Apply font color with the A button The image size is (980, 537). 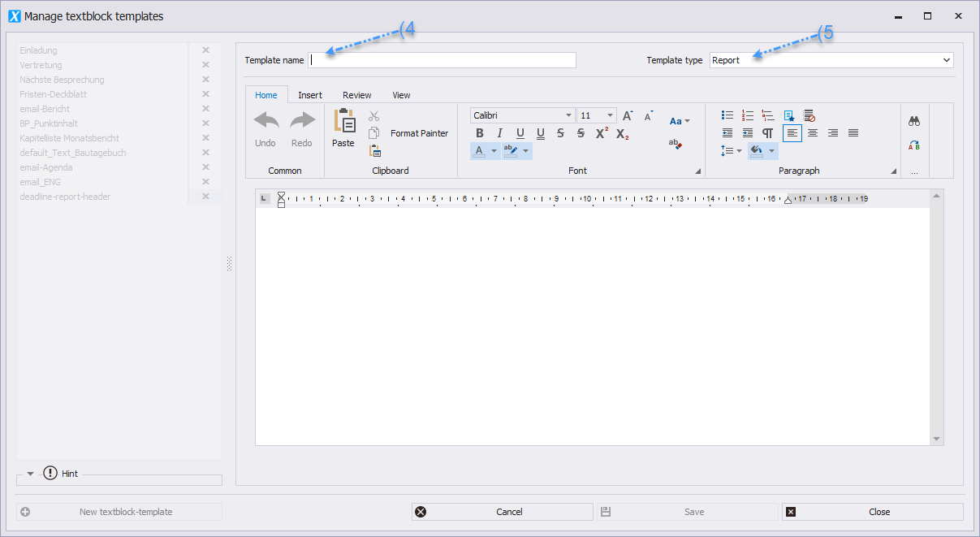[479, 151]
